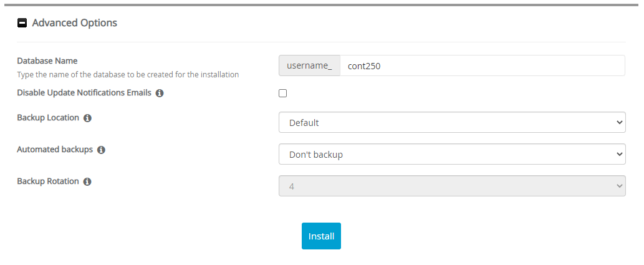Viewport: 644px width, 265px height.
Task: Expand the Automated backups dropdown showing Don't backup
Action: coord(451,154)
